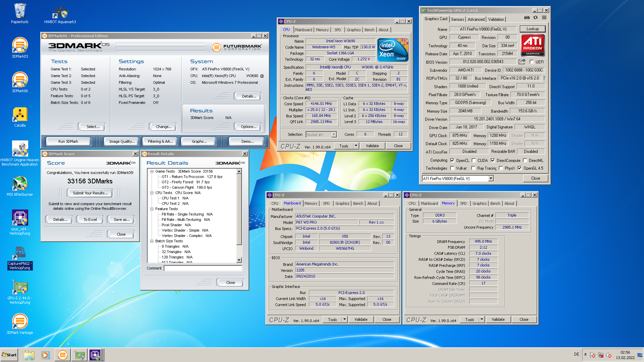Viewport: 644px width, 362px height.
Task: Open Windows Explorer from taskbar
Action: point(29,355)
